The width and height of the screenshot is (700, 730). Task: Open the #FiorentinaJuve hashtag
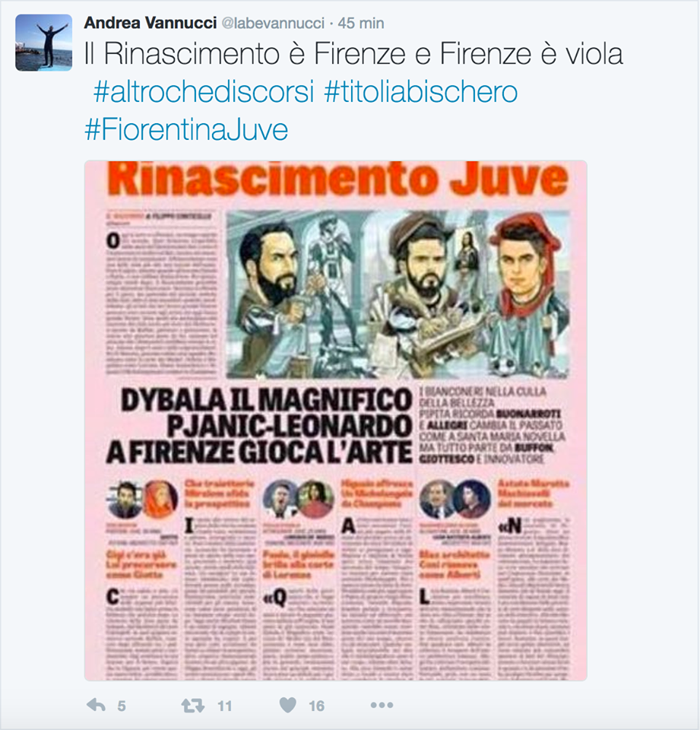point(186,129)
